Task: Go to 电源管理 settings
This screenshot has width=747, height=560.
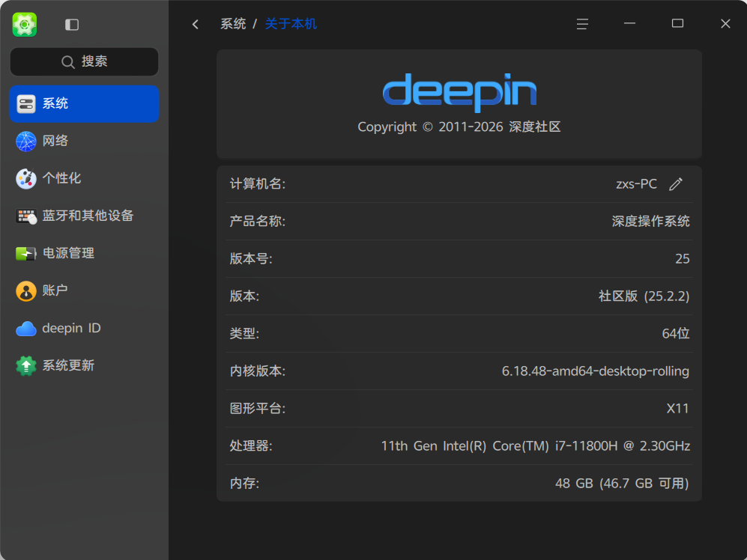Action: pos(85,253)
